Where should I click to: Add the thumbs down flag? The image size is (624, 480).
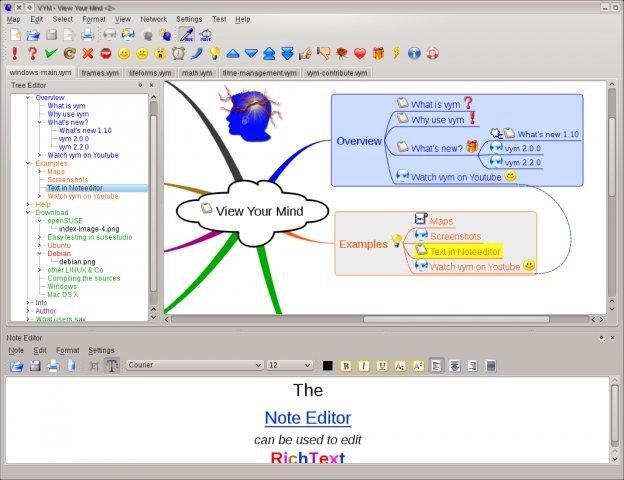[x=324, y=53]
